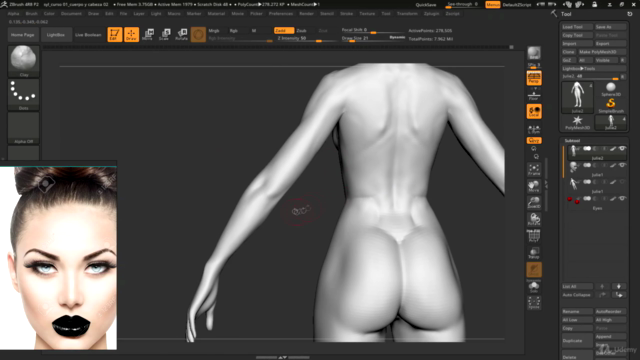Select the PolyMesh3D star tool

coord(577,122)
